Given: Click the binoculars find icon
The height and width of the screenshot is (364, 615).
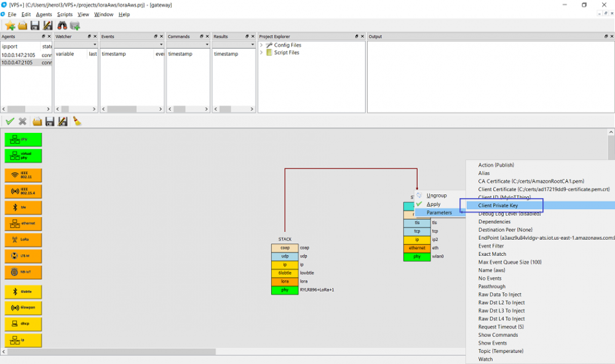Looking at the screenshot, I should [62, 26].
